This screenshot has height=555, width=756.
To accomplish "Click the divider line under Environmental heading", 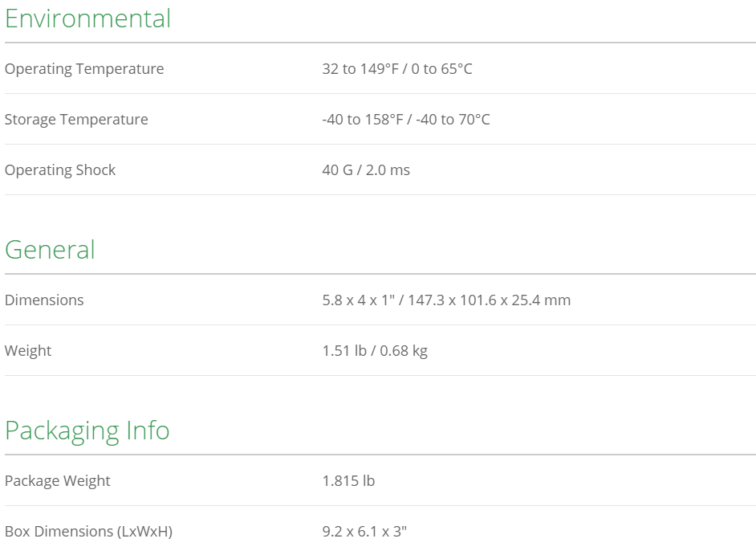I will pyautogui.click(x=380, y=43).
